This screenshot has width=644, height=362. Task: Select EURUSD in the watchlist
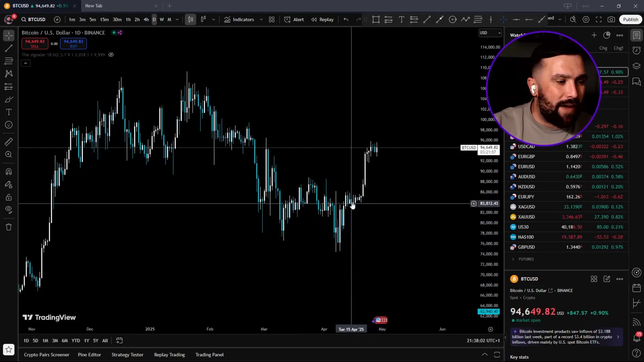point(567,167)
